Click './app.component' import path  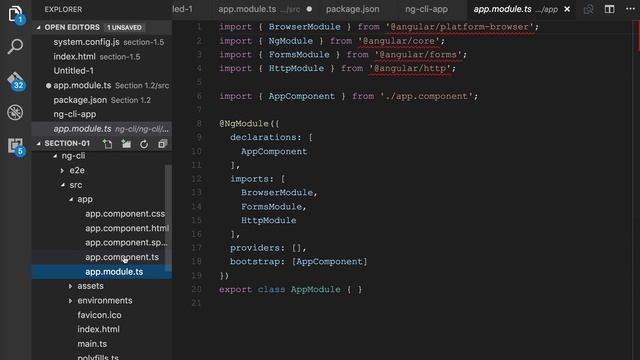[426, 96]
